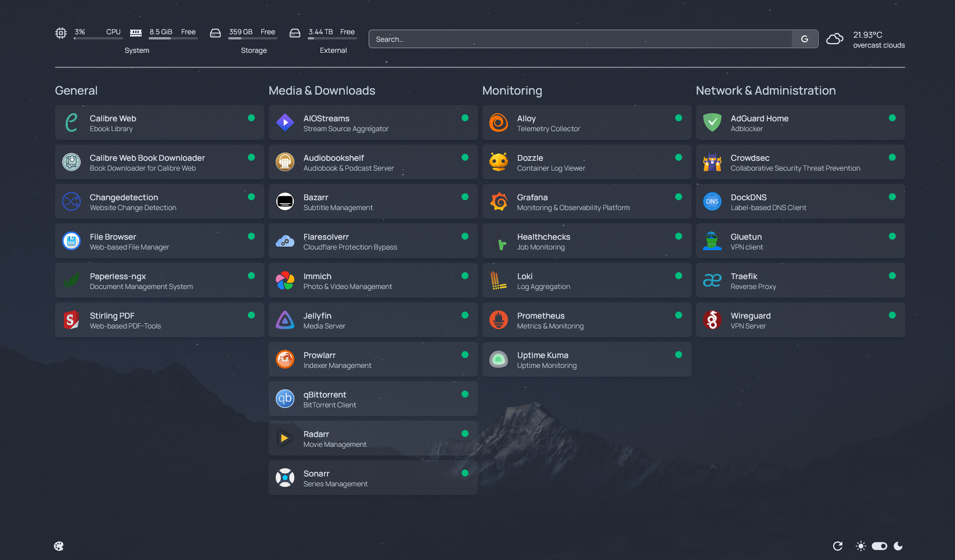Click the AIOStreams play diamond icon
Image resolution: width=955 pixels, height=560 pixels.
tap(285, 122)
